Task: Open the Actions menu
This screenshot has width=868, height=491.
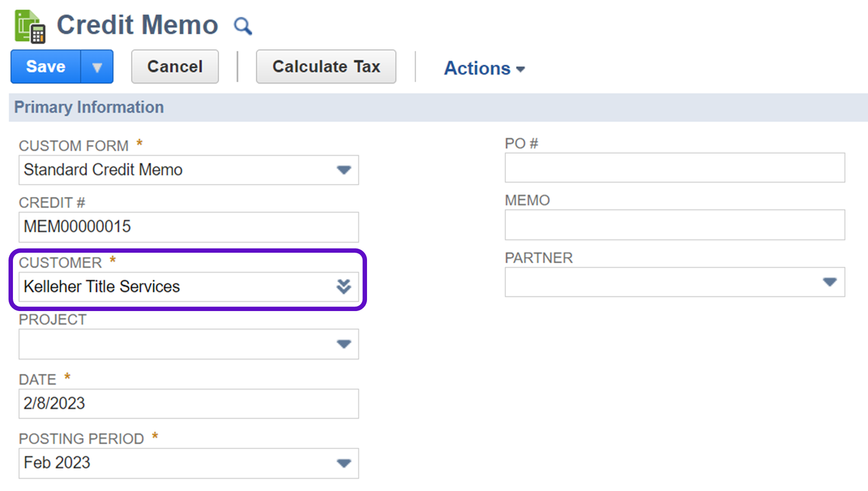Action: pos(484,68)
